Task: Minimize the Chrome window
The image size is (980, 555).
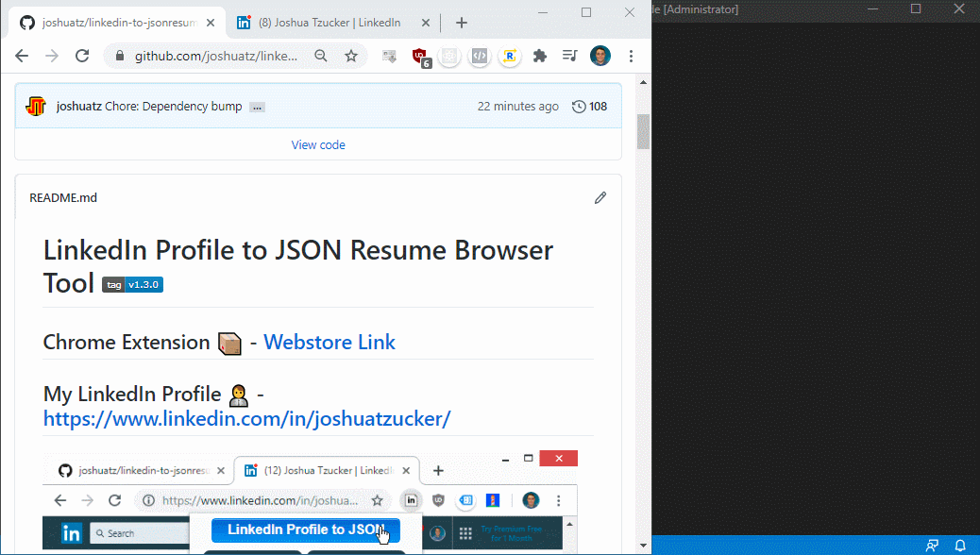Action: 543,12
